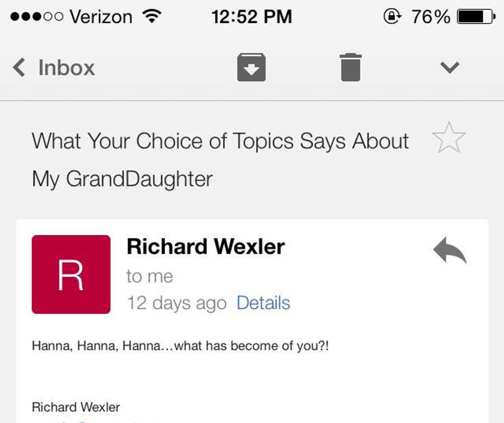Tap the email subject line title
Image resolution: width=504 pixels, height=423 pixels.
pyautogui.click(x=220, y=160)
